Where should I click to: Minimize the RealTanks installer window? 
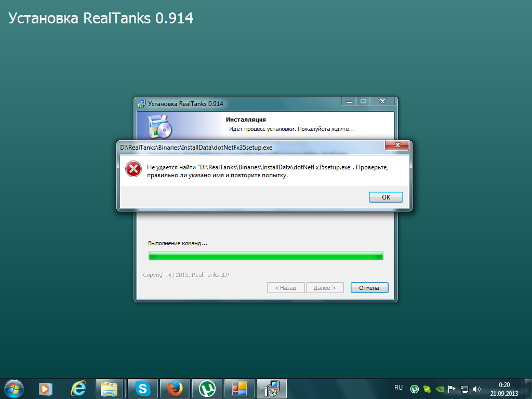point(349,101)
